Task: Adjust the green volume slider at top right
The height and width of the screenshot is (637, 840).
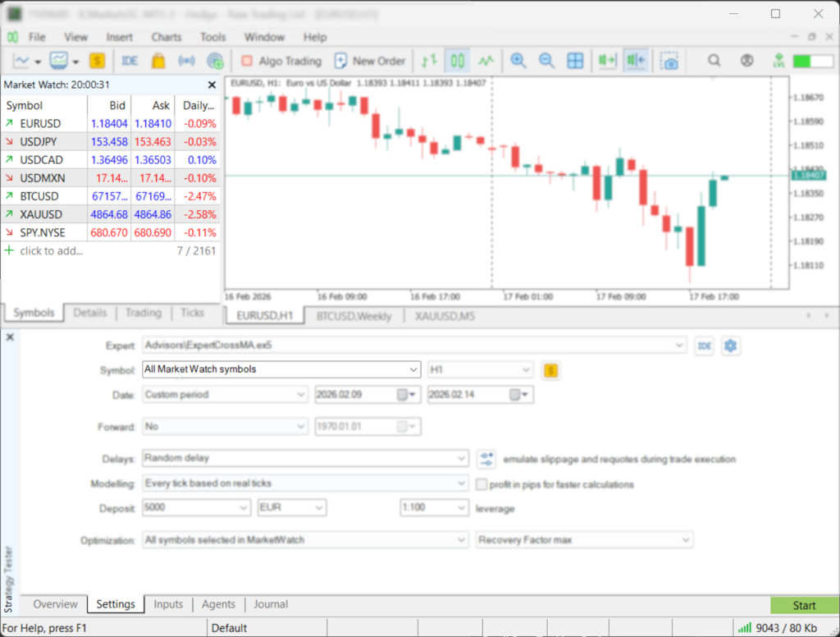Action: [812, 60]
